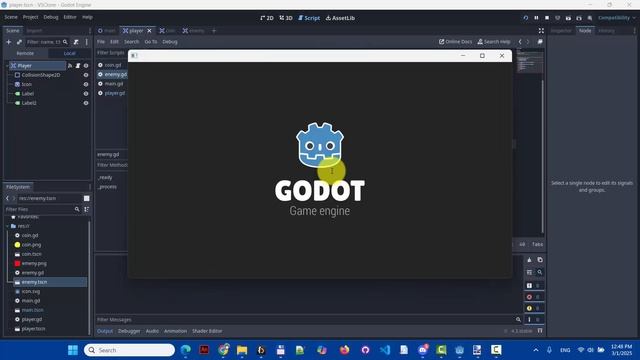Switch to the Node dock tab
This screenshot has width=640, height=360.
(585, 31)
